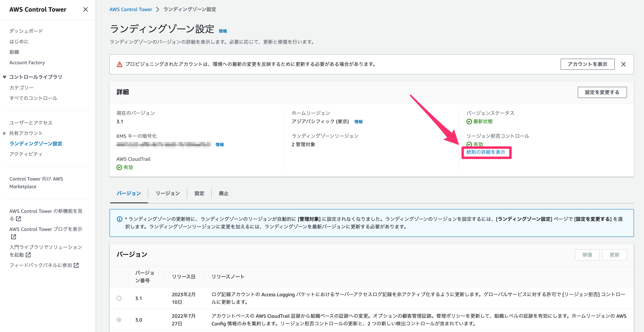Click the external link icon next to を起動
644x332 pixels.
tap(28, 255)
